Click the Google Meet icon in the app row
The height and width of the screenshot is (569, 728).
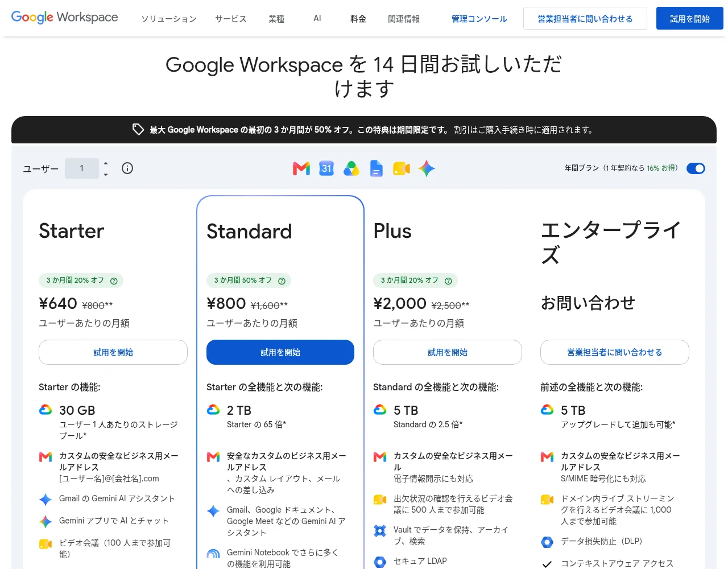402,168
